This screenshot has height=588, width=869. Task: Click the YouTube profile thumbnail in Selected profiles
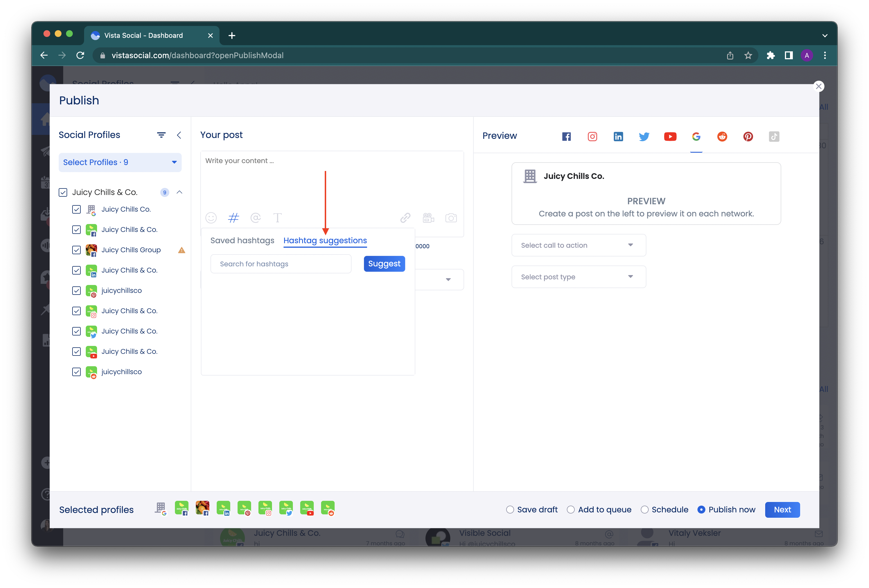tap(307, 508)
